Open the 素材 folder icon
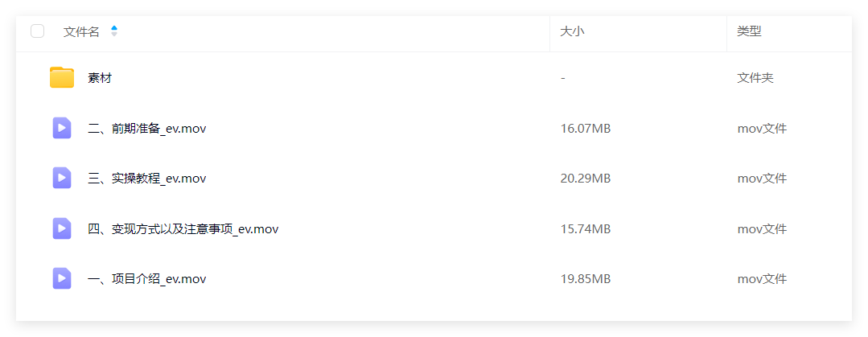The width and height of the screenshot is (868, 337). click(61, 77)
